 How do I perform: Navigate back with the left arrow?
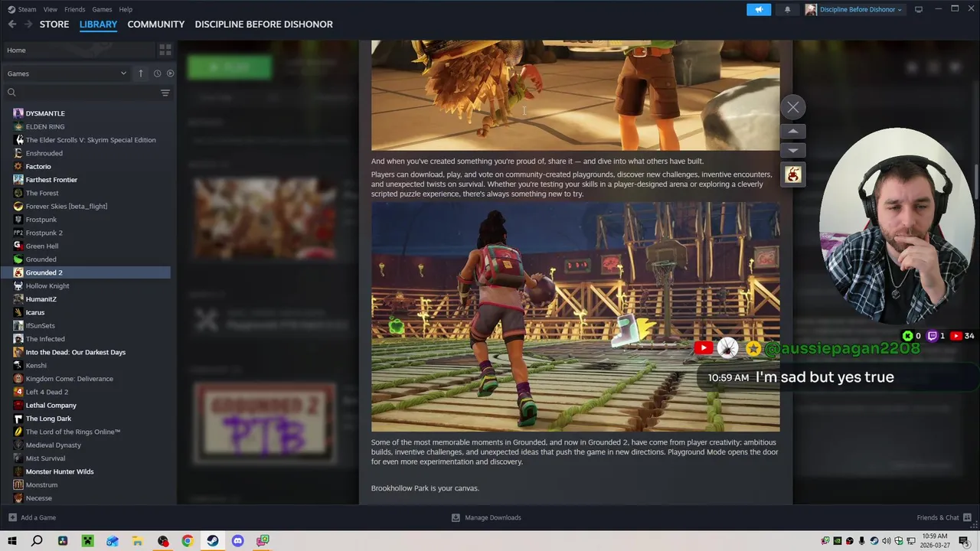tap(12, 24)
